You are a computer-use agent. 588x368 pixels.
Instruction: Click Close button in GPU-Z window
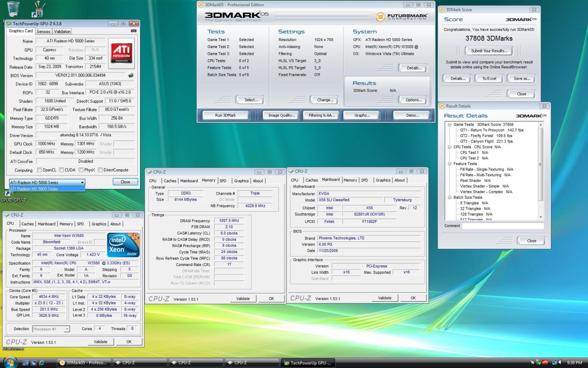pos(125,182)
